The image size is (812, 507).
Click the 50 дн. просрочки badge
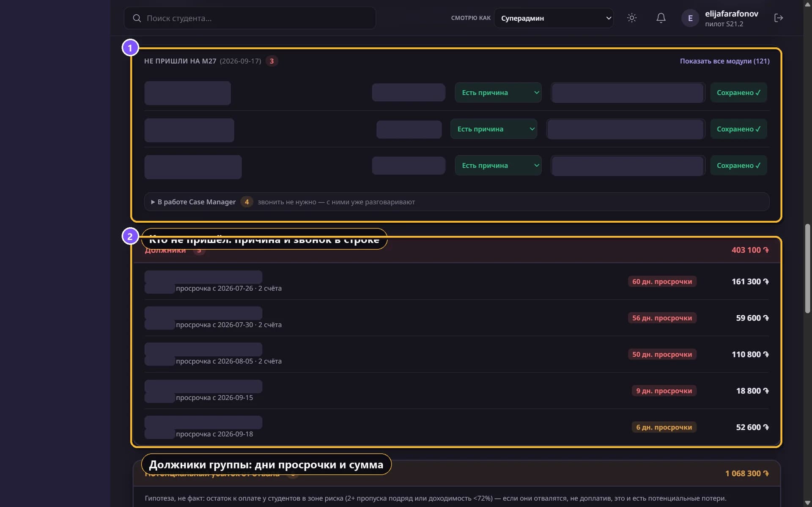(662, 354)
